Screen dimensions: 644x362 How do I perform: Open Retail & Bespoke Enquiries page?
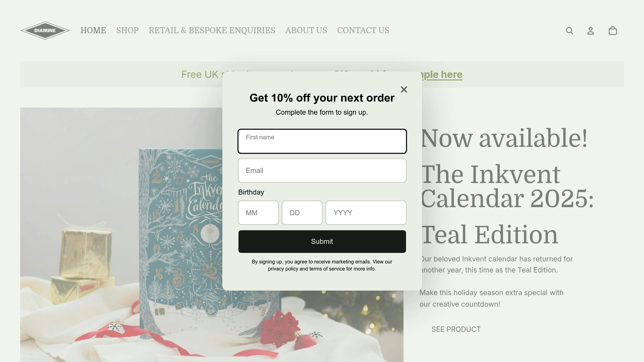[x=212, y=30]
